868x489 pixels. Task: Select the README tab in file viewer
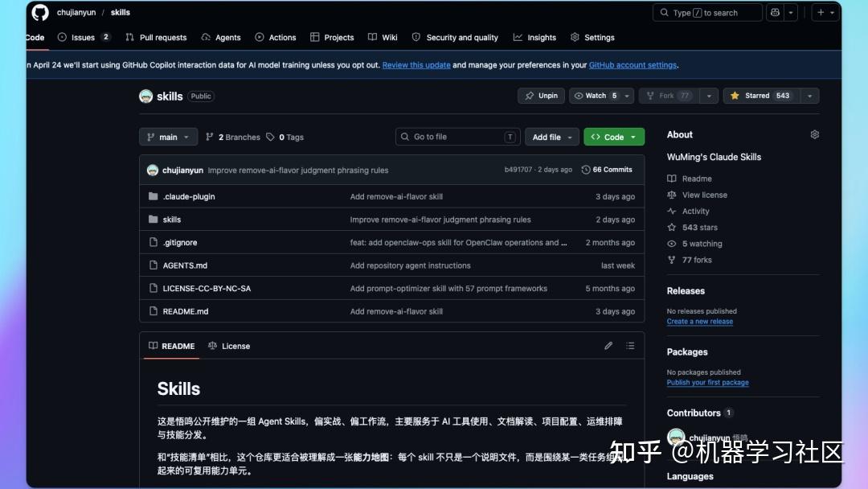point(172,346)
